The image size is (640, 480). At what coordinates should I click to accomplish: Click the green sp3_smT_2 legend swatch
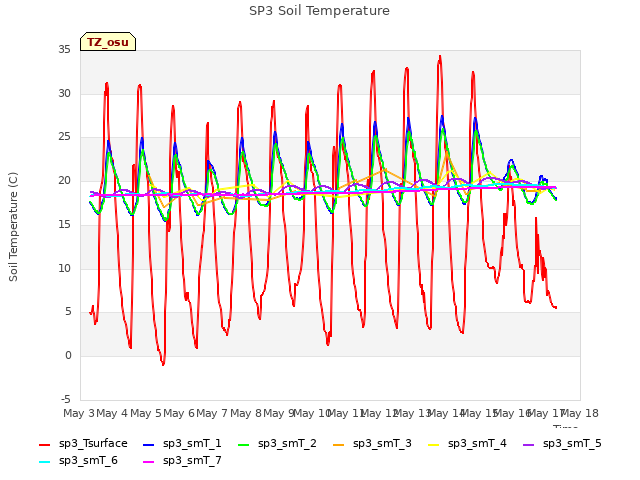[x=244, y=444]
